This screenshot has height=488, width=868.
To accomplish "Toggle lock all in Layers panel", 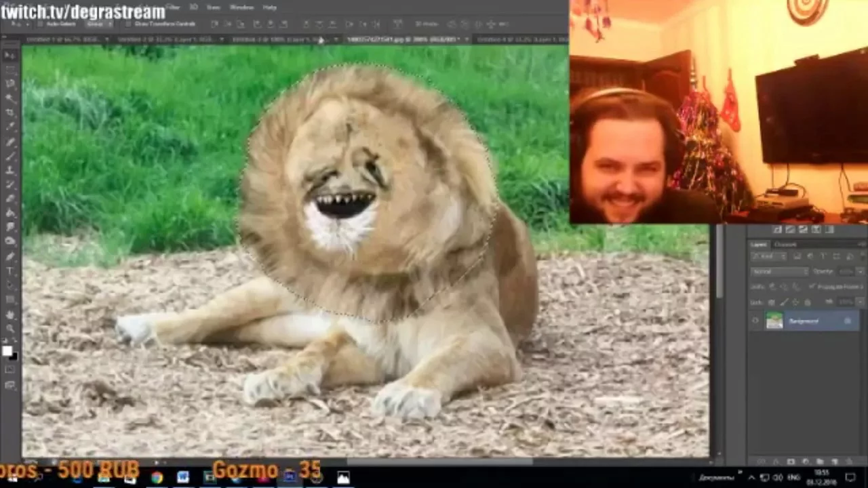I will tap(807, 302).
